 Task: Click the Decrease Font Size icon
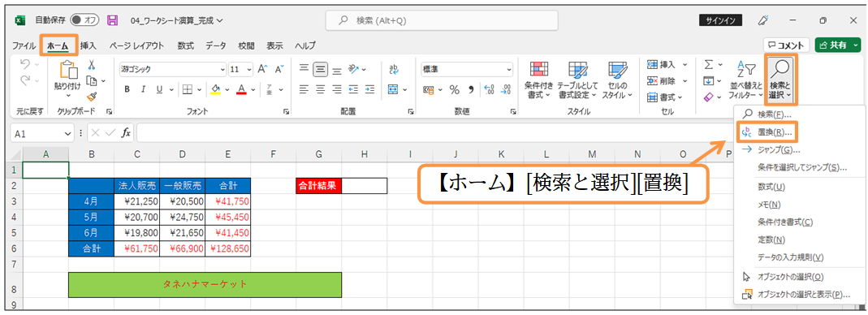279,69
